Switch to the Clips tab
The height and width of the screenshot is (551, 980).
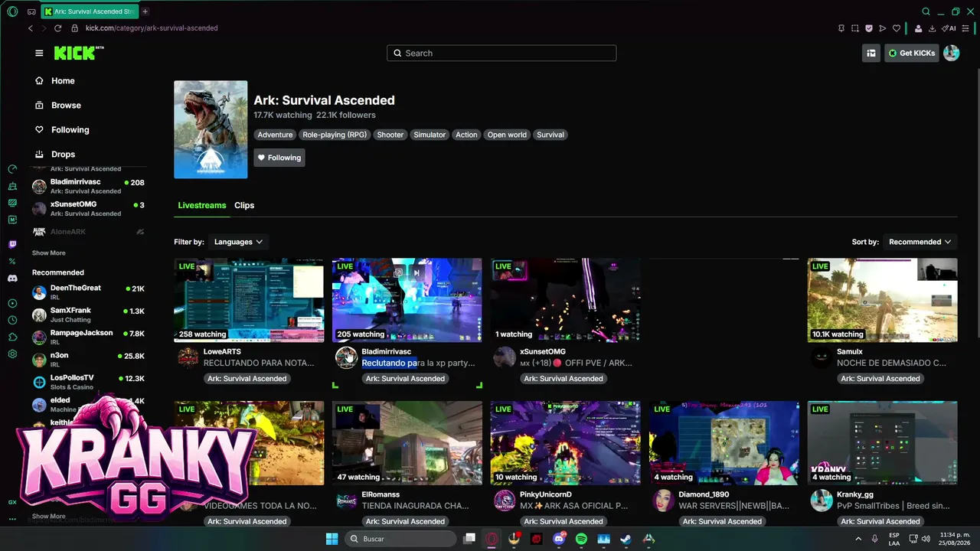[x=244, y=205]
